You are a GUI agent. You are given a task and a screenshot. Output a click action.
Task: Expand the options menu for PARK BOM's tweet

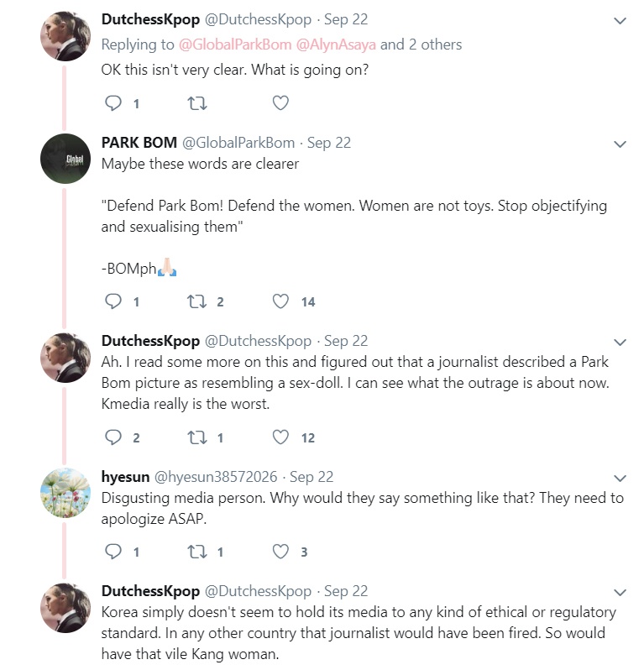pos(620,144)
